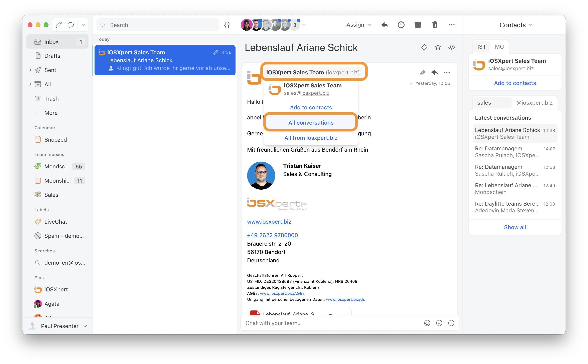Start a new chat with speech bubble icon

click(70, 25)
